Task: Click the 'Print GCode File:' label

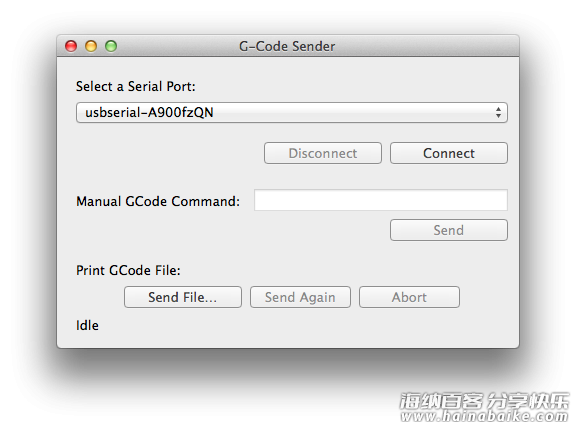Action: click(x=128, y=270)
